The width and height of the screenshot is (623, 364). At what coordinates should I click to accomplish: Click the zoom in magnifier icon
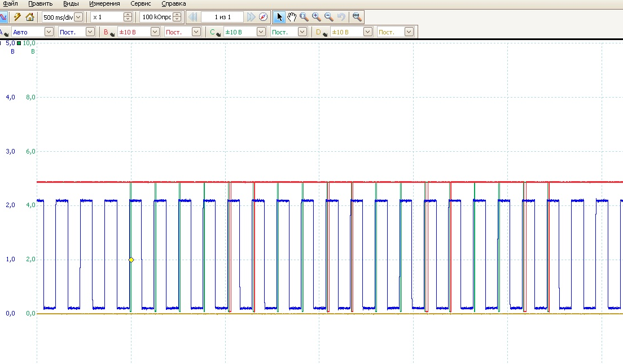coord(317,17)
